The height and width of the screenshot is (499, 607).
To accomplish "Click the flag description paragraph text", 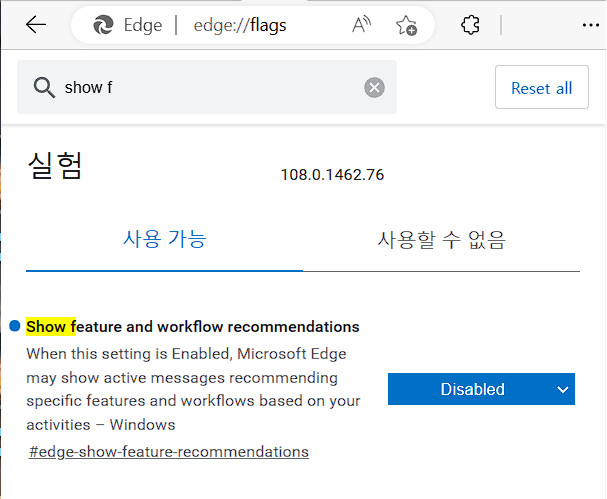I will click(x=193, y=389).
